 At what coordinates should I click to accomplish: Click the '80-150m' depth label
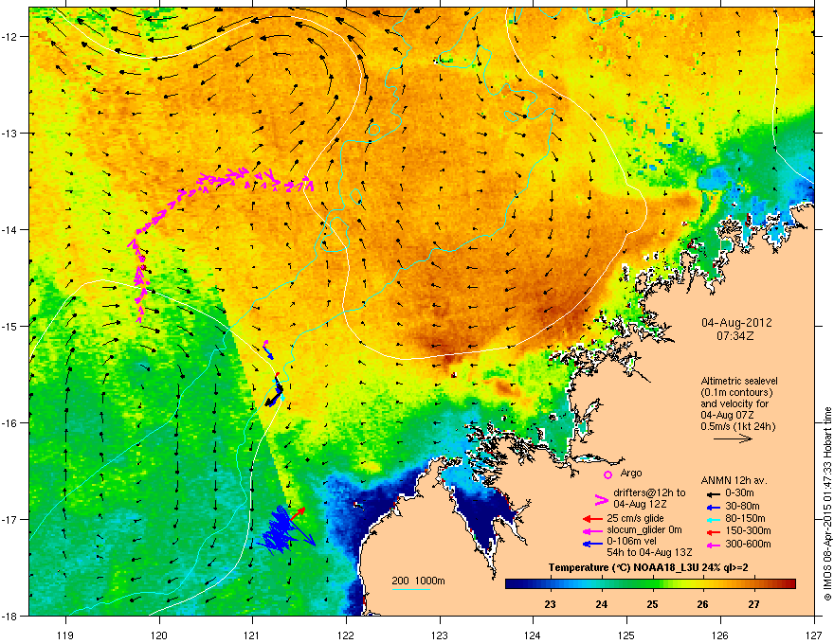[x=745, y=518]
